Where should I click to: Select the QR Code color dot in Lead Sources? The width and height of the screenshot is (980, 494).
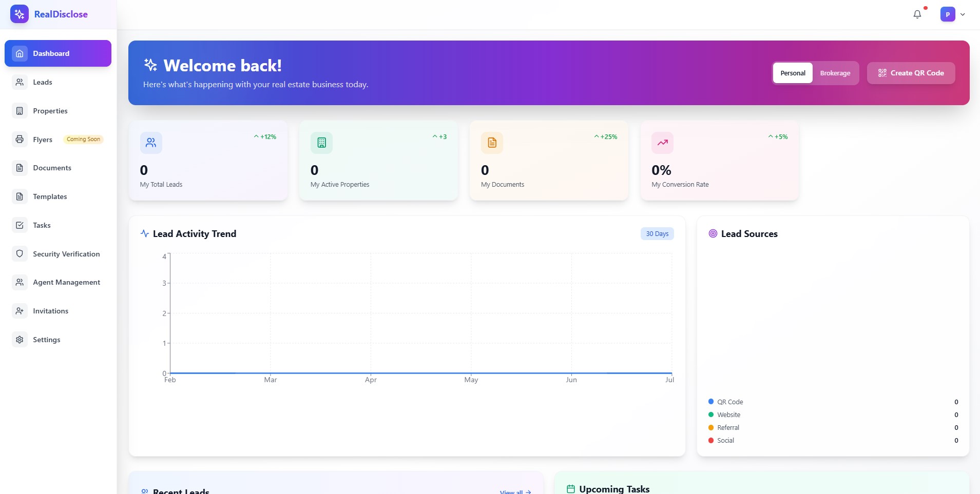(711, 402)
